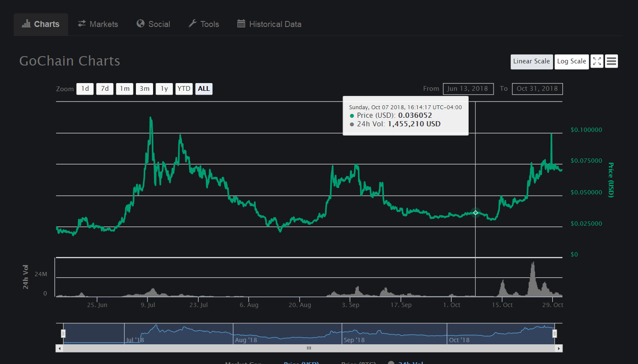Screen dimensions: 638x364
Task: Click the $0 price axis label
Action: tap(574, 254)
